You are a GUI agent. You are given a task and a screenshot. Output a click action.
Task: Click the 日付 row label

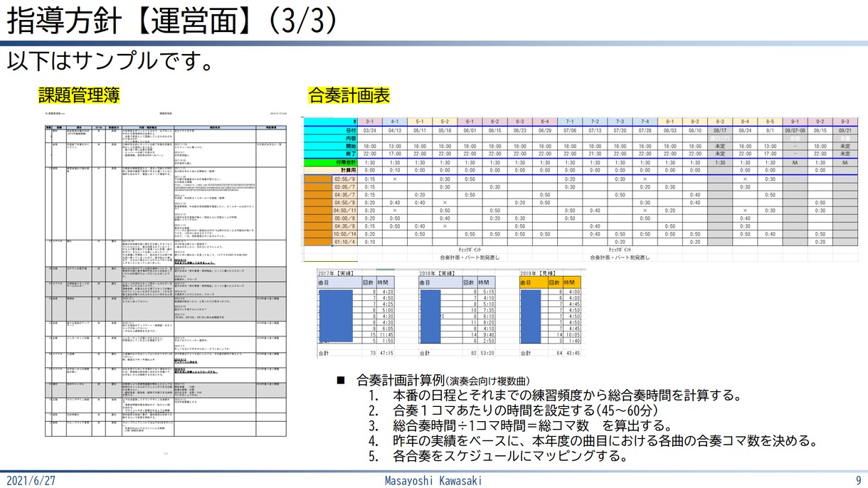coord(330,130)
